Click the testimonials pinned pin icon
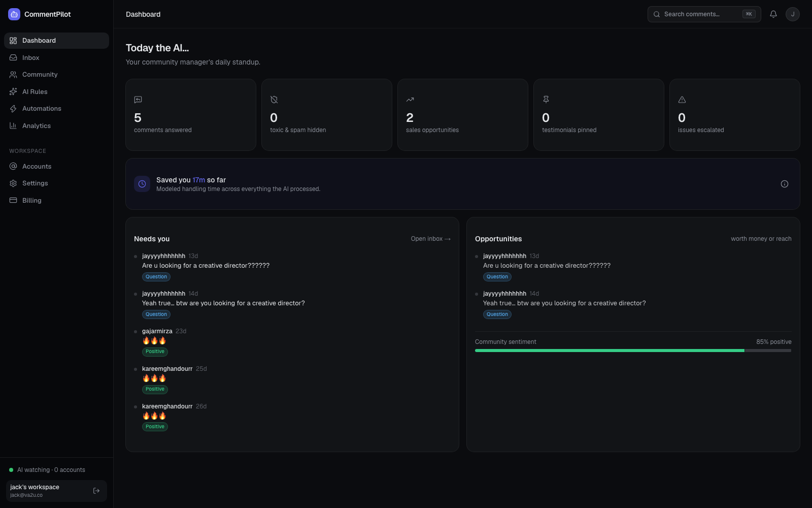This screenshot has width=812, height=508. coord(546,100)
